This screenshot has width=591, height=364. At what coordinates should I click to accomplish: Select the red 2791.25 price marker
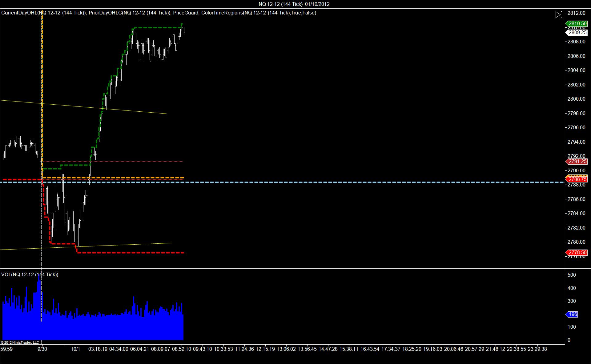pos(577,161)
